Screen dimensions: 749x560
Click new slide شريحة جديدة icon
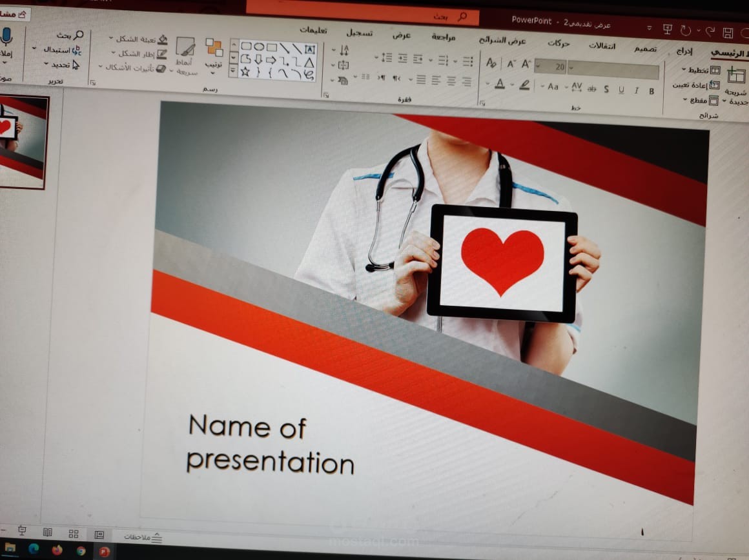(736, 75)
